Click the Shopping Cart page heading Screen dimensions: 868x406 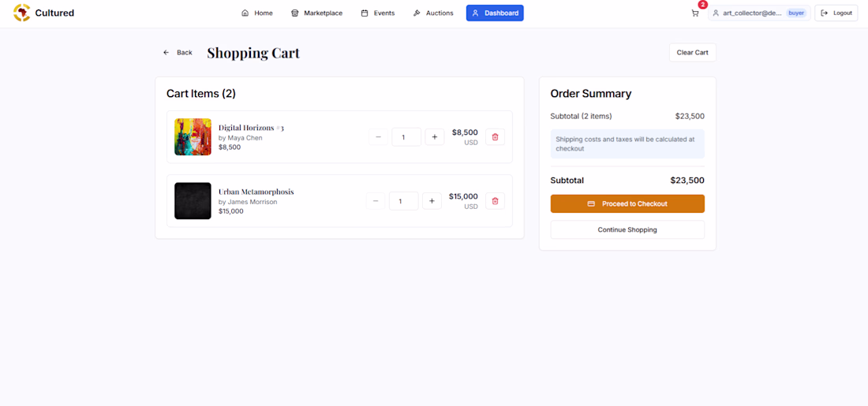[253, 53]
